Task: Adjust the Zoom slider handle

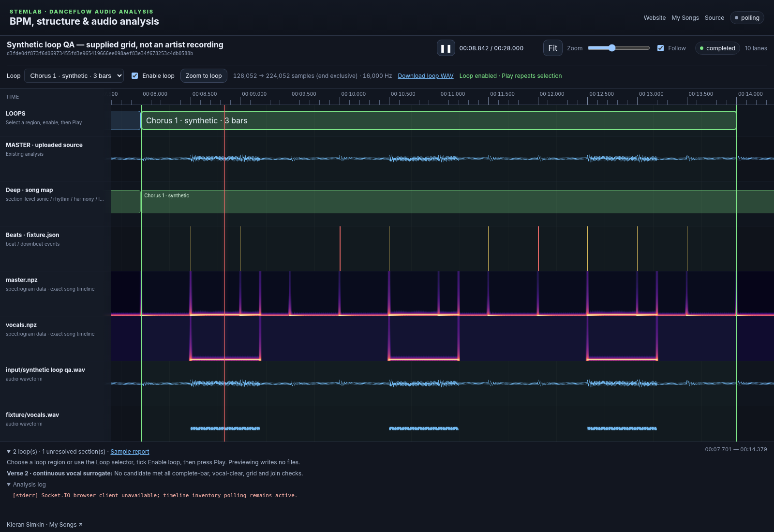Action: pyautogui.click(x=612, y=48)
